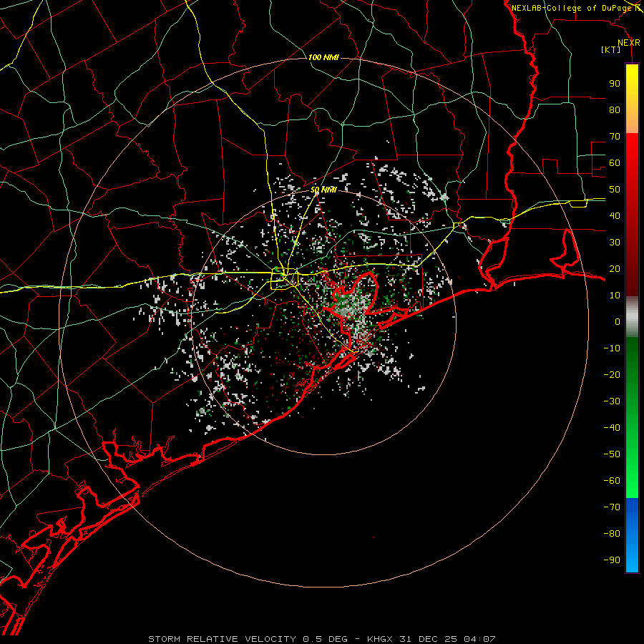The height and width of the screenshot is (644, 644).
Task: Click the 20 value on velocity scale
Action: (x=615, y=268)
